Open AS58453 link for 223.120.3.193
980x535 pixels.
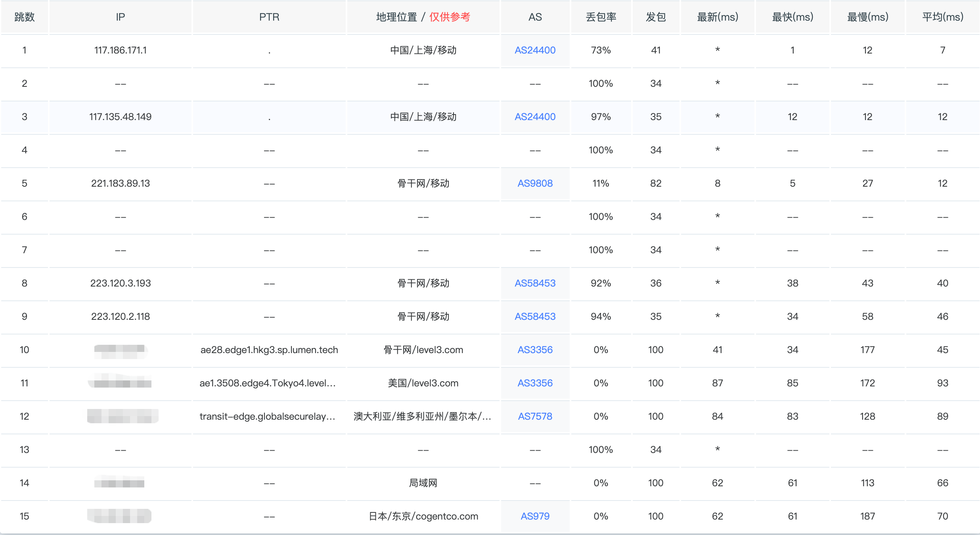point(535,283)
